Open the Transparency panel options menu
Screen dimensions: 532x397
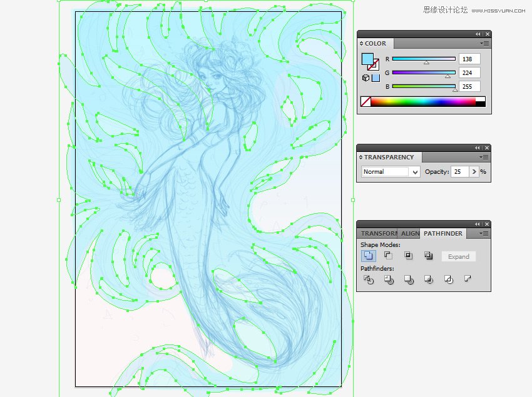(x=484, y=157)
